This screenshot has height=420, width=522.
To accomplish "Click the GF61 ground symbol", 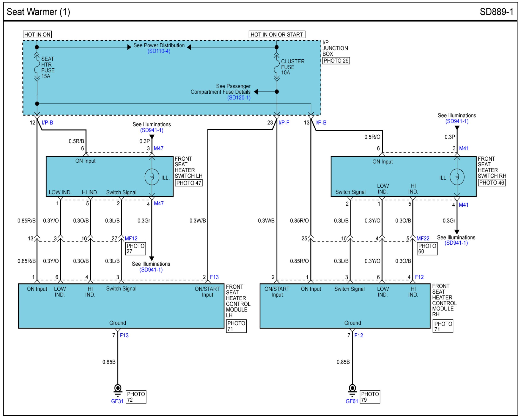I will 352,389.
